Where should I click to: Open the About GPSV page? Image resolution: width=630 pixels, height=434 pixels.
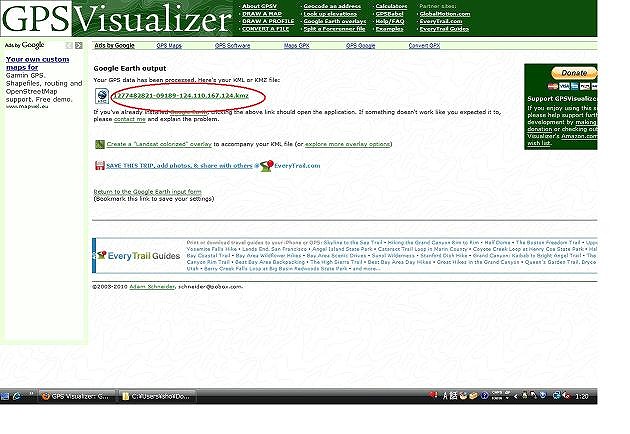[259, 6]
